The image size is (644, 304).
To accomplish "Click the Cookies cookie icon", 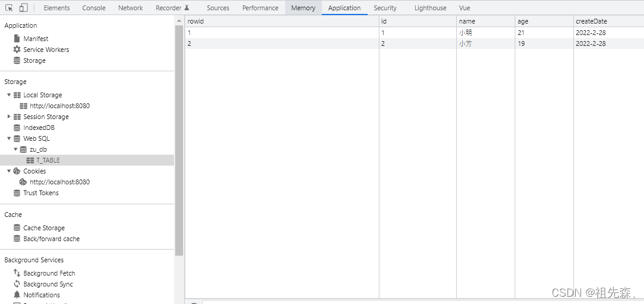I will pyautogui.click(x=17, y=171).
